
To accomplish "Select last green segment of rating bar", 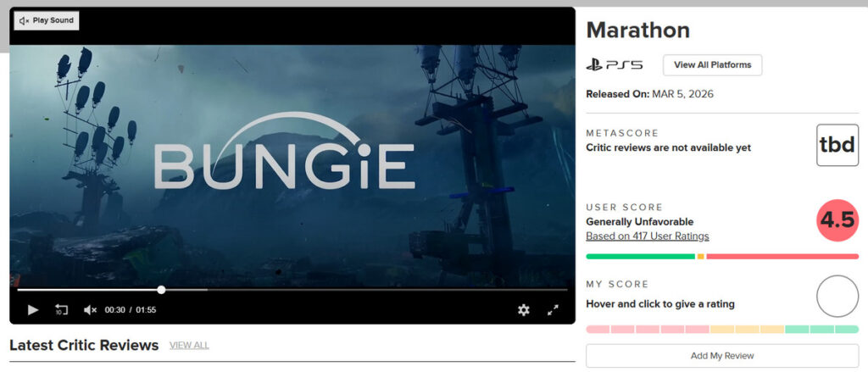I will [x=847, y=330].
